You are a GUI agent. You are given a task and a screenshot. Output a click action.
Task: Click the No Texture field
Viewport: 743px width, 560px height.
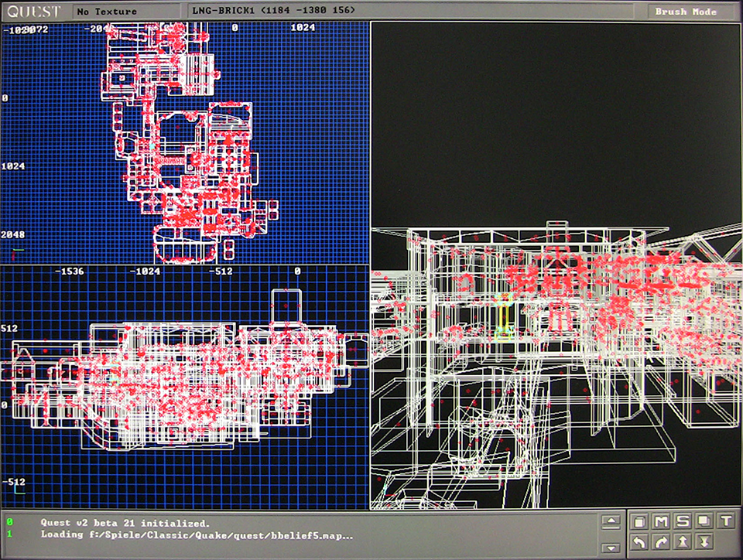coord(126,12)
